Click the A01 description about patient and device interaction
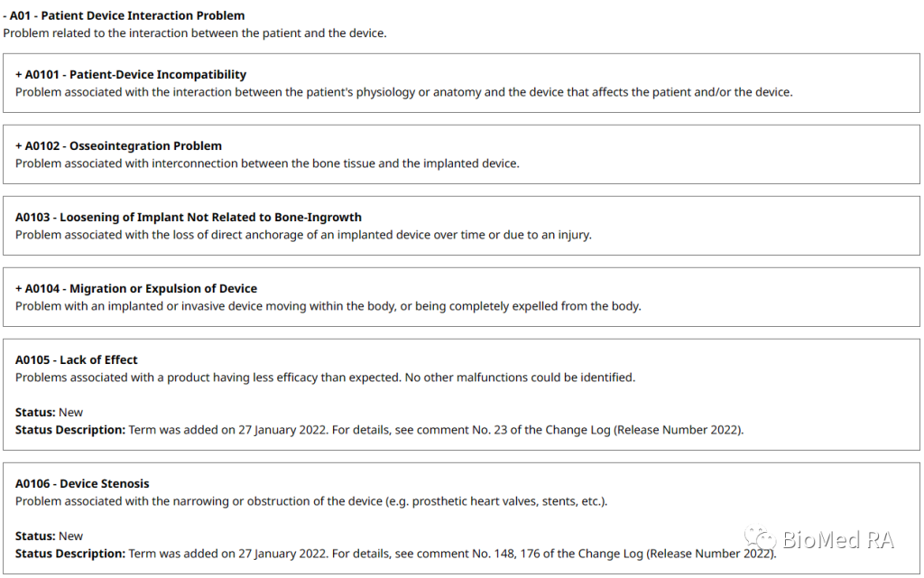This screenshot has height=578, width=924. [x=194, y=33]
